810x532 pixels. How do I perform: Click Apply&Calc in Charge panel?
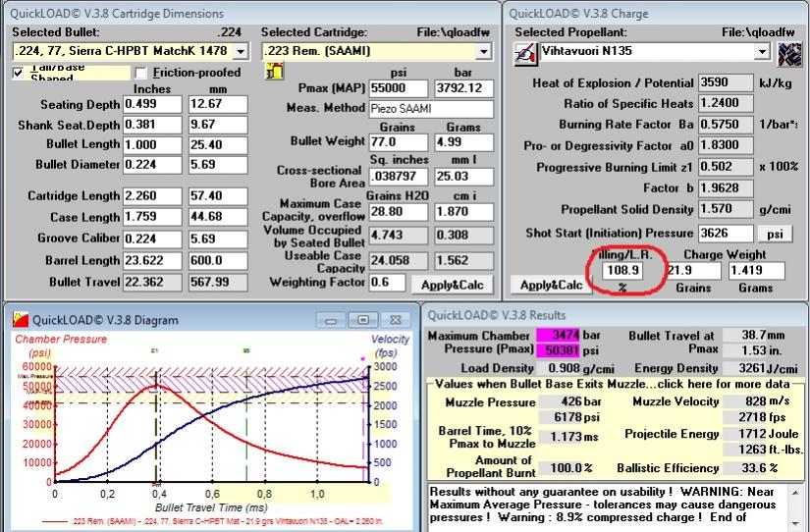point(551,285)
